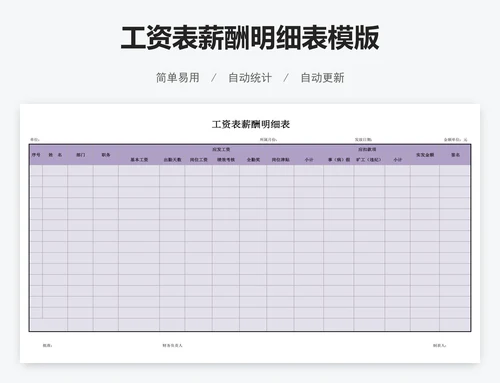Click the 财务负责人 label below the table

[x=172, y=346]
